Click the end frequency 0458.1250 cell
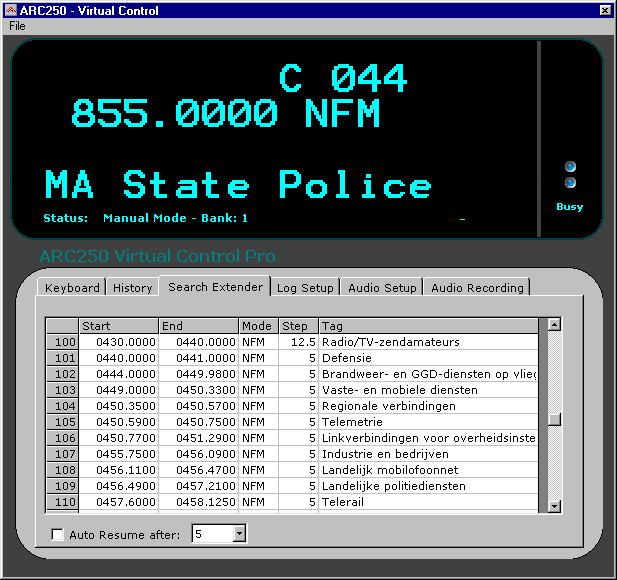This screenshot has width=617, height=580. pos(199,502)
